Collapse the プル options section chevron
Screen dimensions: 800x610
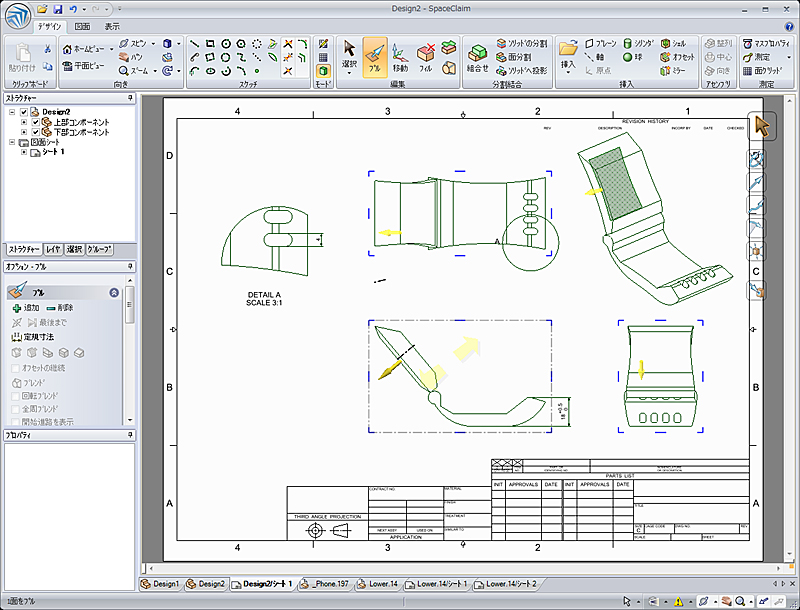tap(115, 293)
